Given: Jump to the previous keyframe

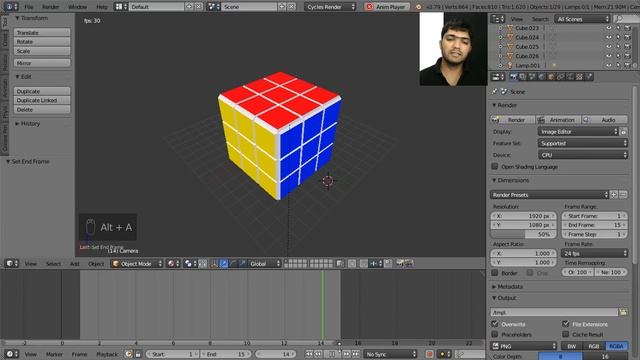Looking at the screenshot, I should pyautogui.click(x=318, y=354).
